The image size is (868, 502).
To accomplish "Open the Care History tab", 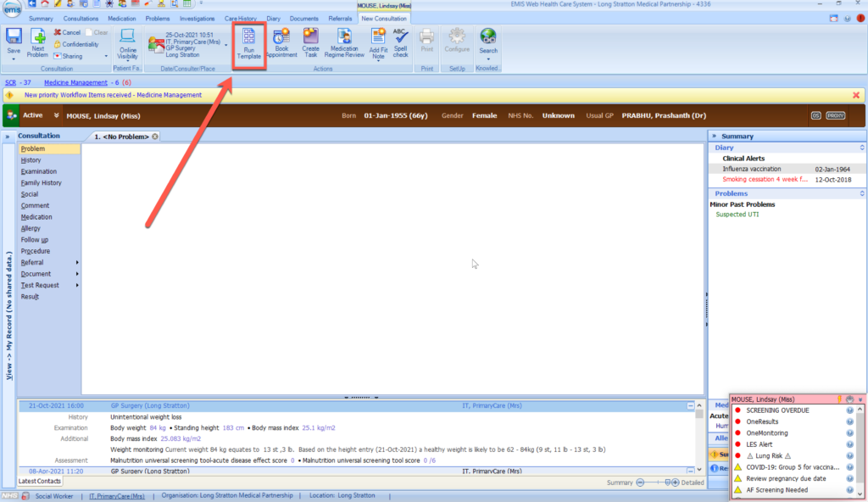I will point(240,19).
